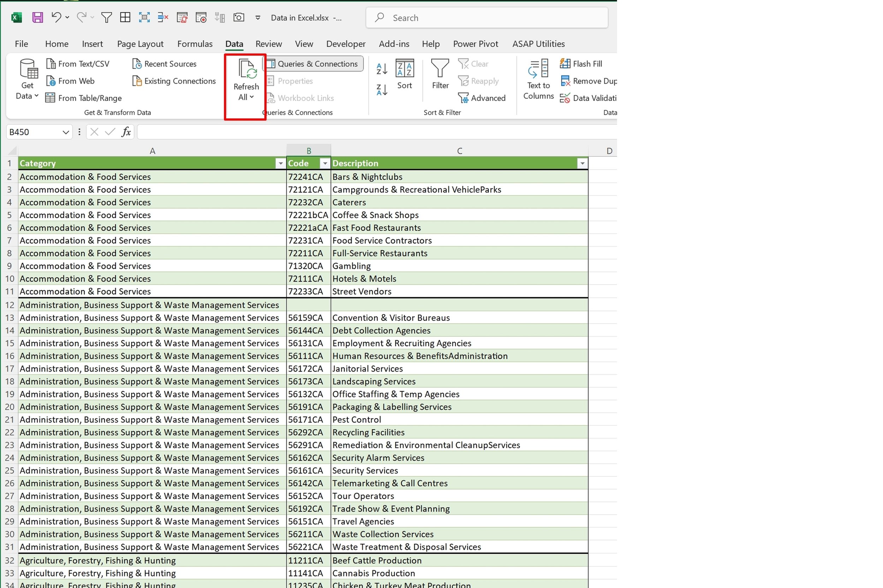Switch to the Developer tab
Viewport: 883px width, 588px height.
pos(346,44)
